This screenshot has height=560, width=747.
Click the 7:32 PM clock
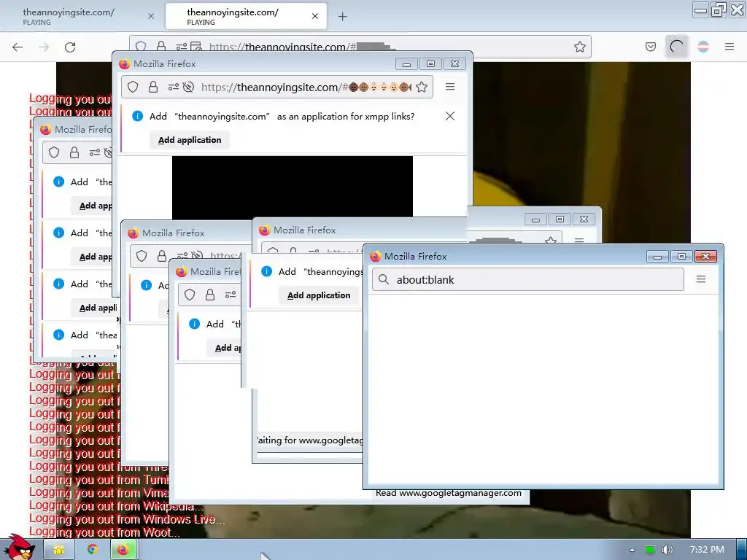pos(707,550)
